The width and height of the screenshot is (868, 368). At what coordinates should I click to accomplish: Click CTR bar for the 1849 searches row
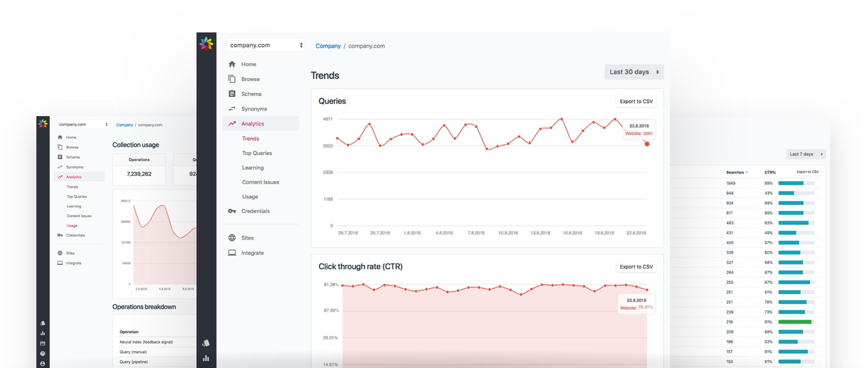(796, 183)
